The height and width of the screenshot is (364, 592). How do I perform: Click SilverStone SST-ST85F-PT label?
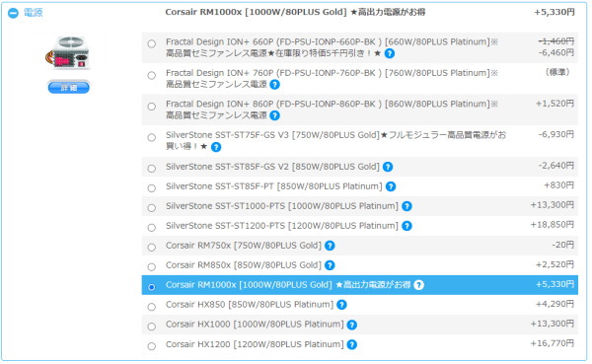pyautogui.click(x=274, y=186)
